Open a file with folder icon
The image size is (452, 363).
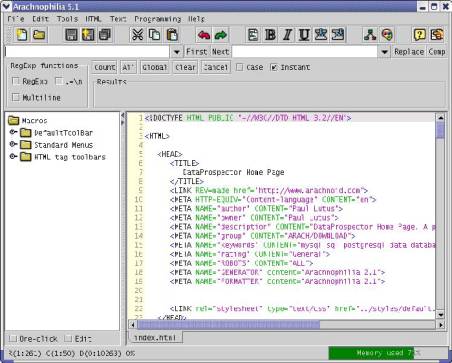(39, 35)
